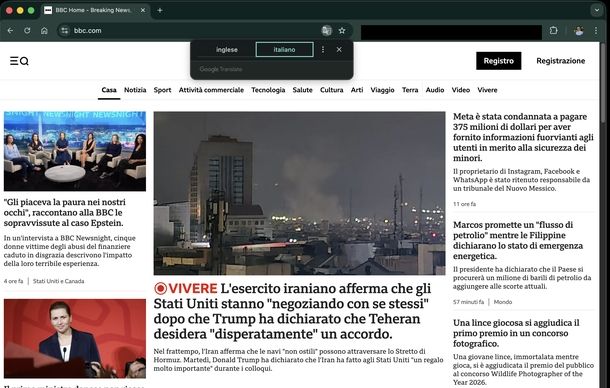Click the '4 ore fa' timestamp
The height and width of the screenshot is (388, 610).
pyautogui.click(x=14, y=281)
